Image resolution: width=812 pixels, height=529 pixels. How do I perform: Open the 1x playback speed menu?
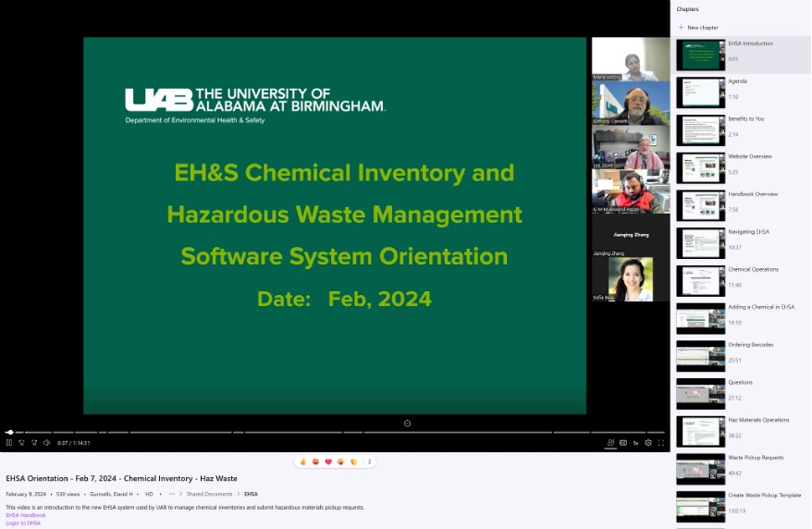click(x=635, y=443)
